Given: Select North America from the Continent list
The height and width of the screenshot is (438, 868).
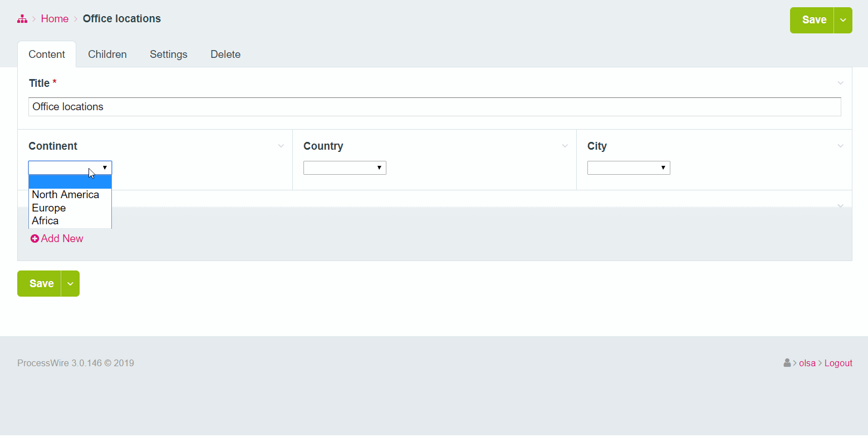Looking at the screenshot, I should pyautogui.click(x=66, y=195).
